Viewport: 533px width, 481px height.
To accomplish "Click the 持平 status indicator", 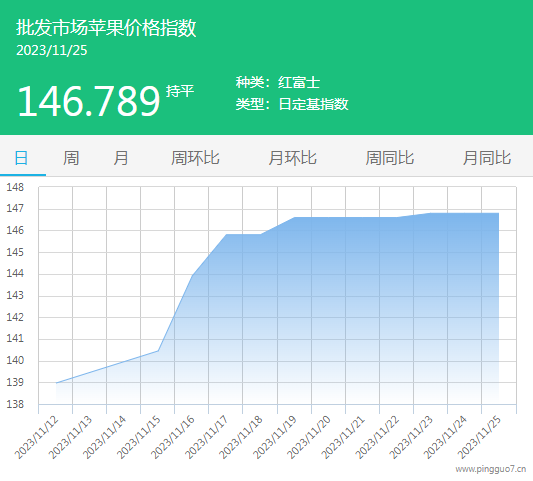I will [x=180, y=91].
